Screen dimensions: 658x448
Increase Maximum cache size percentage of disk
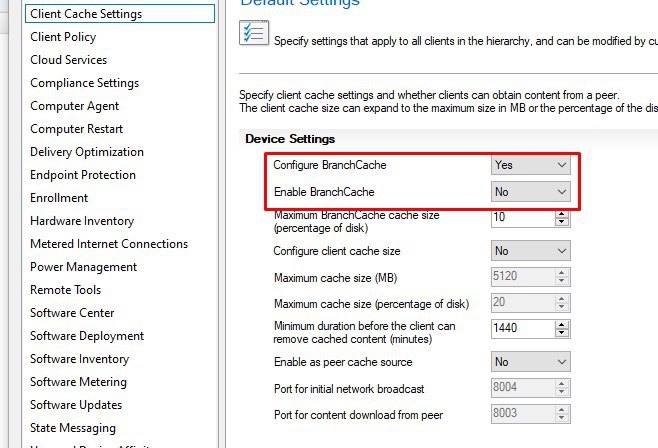click(561, 299)
